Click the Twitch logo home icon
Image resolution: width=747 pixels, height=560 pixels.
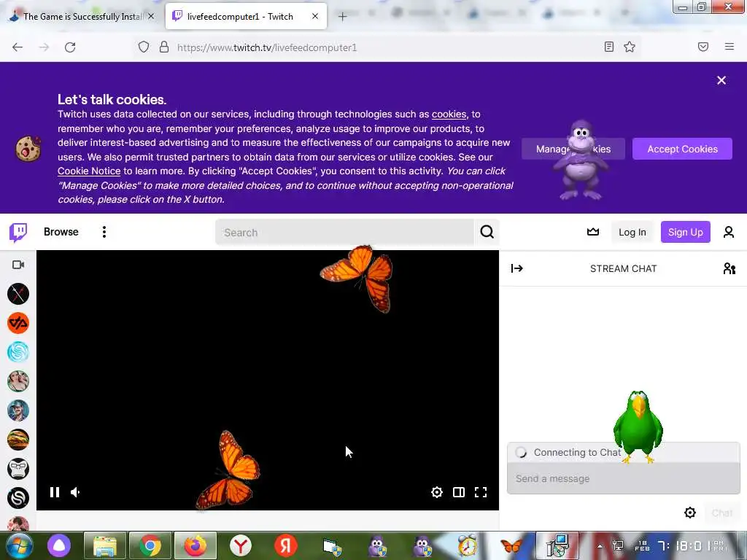pos(18,233)
